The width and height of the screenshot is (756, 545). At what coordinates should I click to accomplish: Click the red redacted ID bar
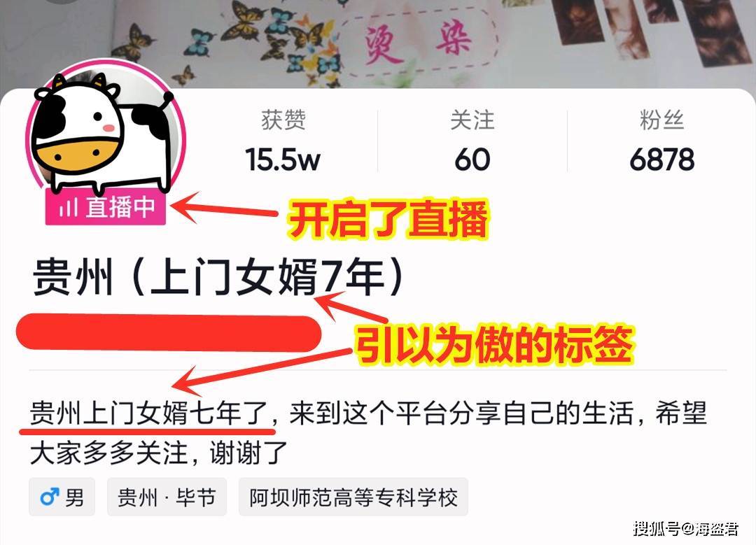tap(169, 332)
